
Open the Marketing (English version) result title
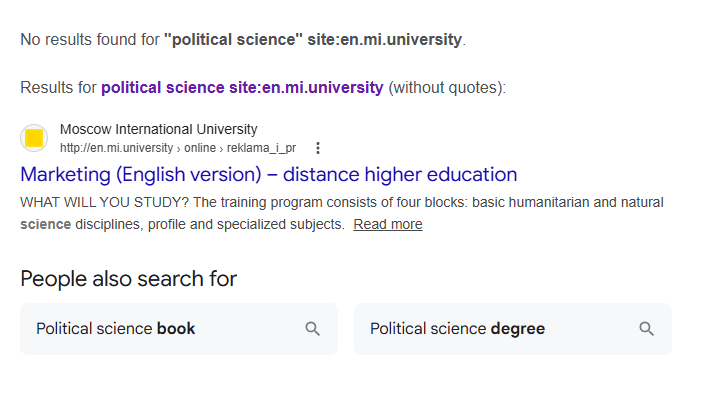[268, 175]
